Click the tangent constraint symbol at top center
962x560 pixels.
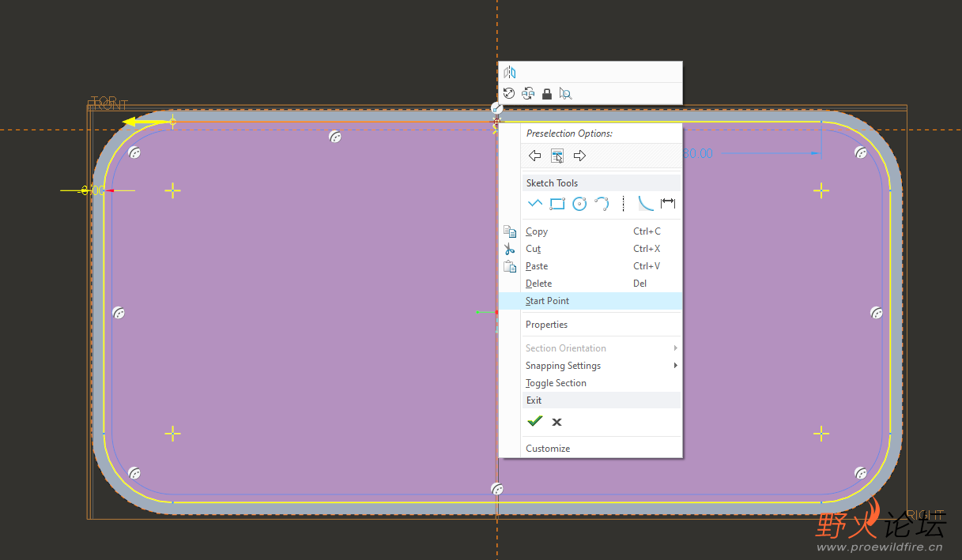point(496,108)
